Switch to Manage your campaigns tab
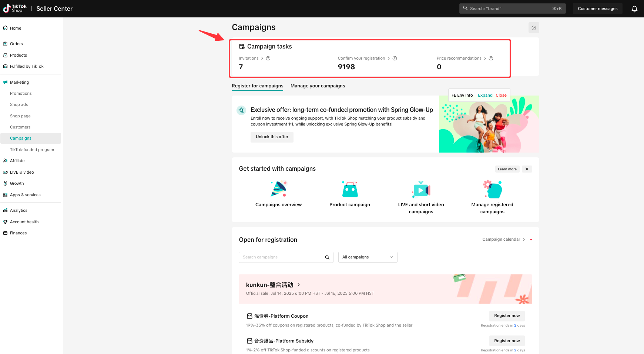 click(x=318, y=86)
